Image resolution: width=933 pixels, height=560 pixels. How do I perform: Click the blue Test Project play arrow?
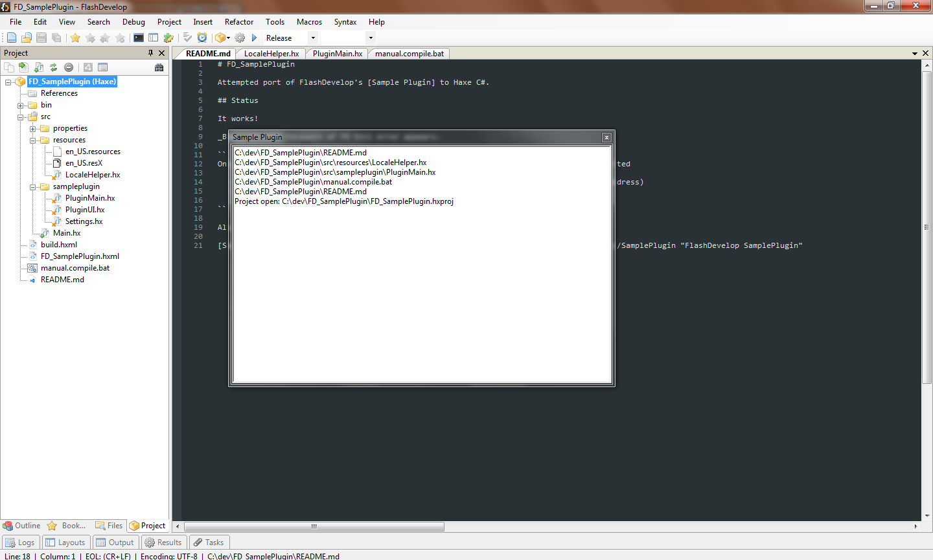255,38
